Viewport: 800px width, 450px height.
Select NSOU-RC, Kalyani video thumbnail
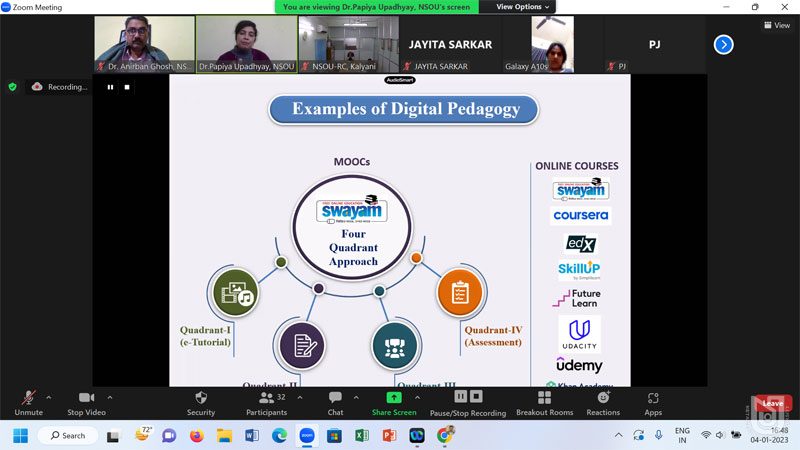point(349,44)
